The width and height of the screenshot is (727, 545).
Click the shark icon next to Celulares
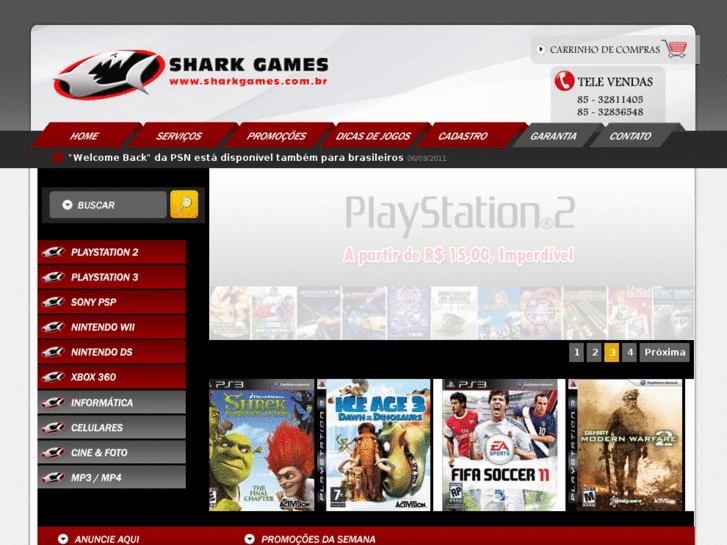(53, 428)
